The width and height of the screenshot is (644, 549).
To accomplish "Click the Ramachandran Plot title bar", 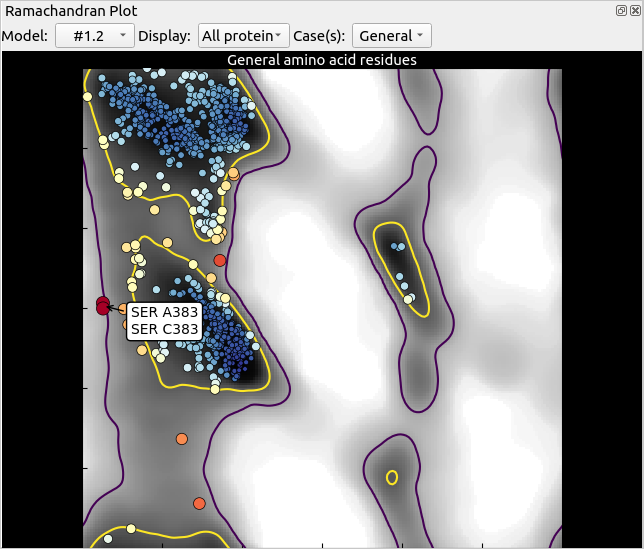I will tap(300, 10).
